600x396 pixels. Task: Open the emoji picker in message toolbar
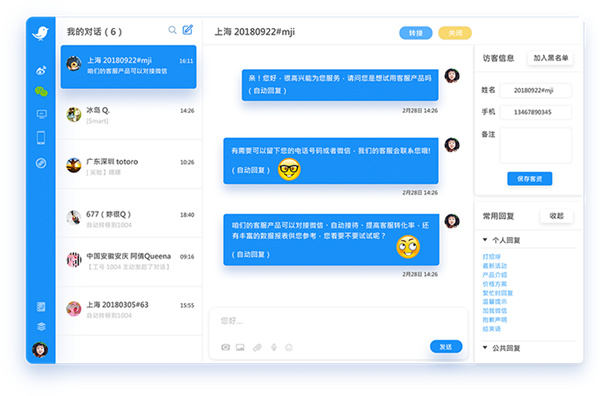pos(289,347)
